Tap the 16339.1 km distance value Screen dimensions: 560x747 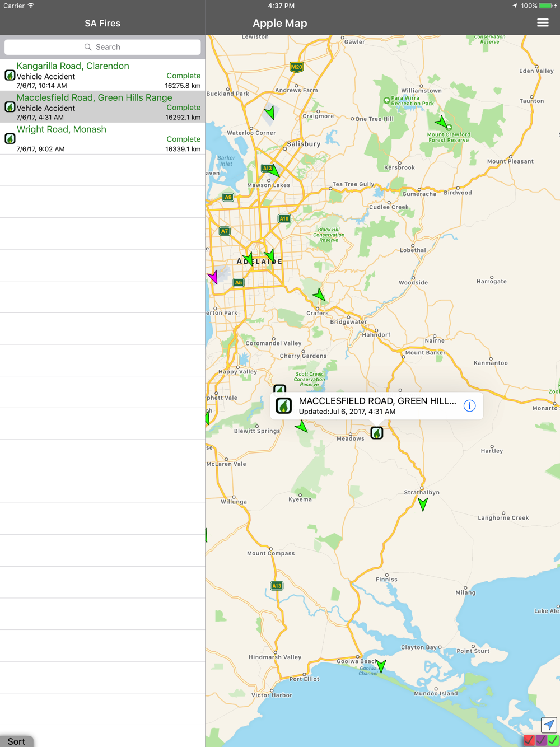pos(183,149)
